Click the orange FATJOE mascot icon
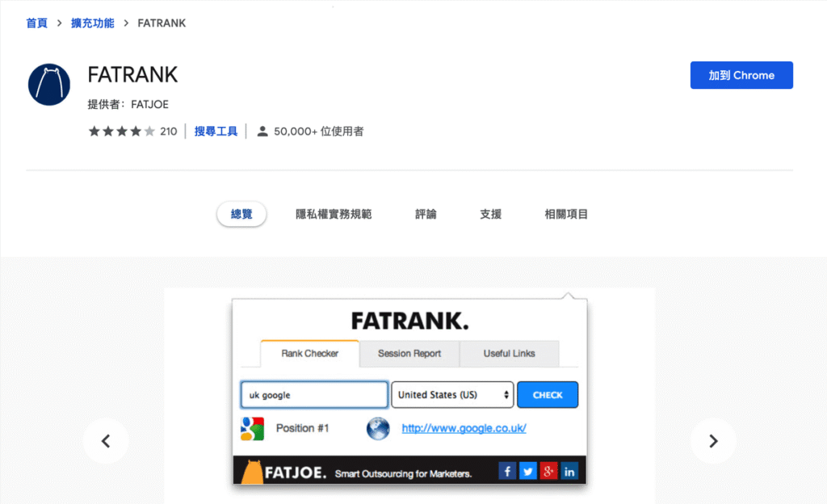The height and width of the screenshot is (504, 827). click(252, 472)
